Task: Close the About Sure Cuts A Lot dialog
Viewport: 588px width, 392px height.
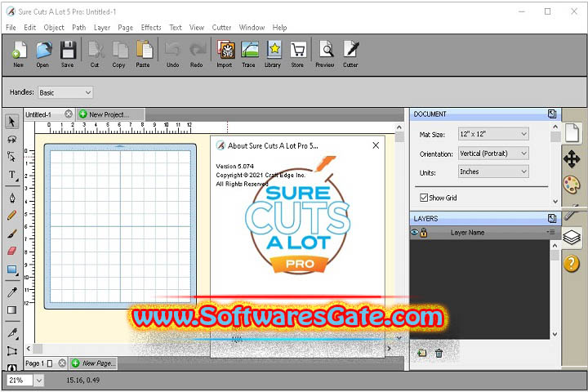Action: point(376,145)
